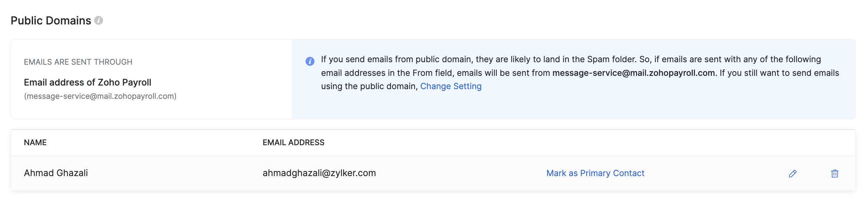Click the 'using the public domain' banner text
The width and height of the screenshot is (868, 207).
369,86
